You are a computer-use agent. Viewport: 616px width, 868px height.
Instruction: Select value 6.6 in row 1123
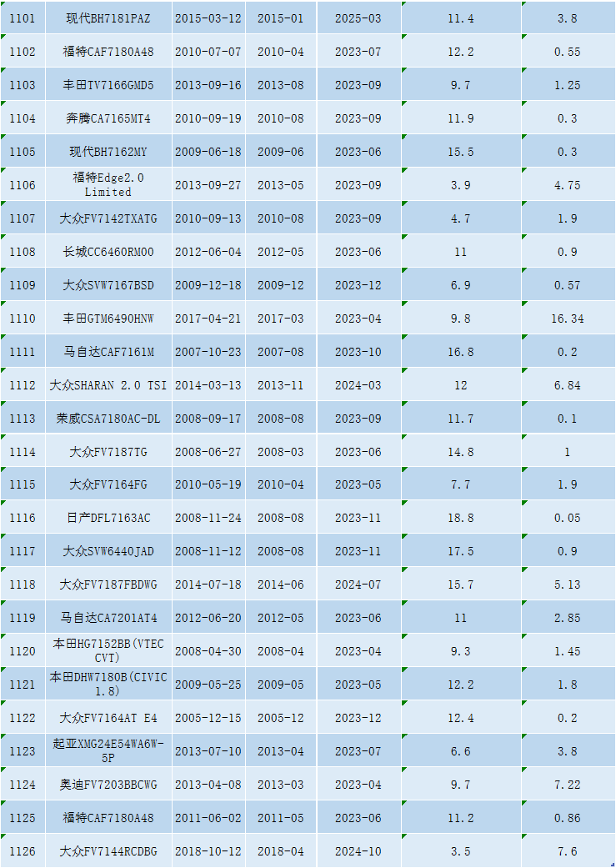tap(461, 751)
